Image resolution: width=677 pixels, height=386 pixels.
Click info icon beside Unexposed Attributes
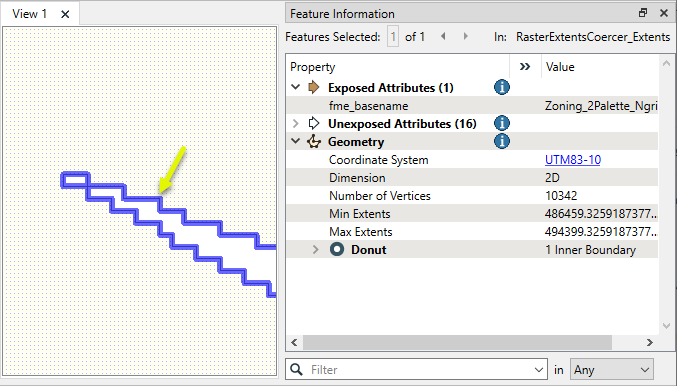click(502, 123)
